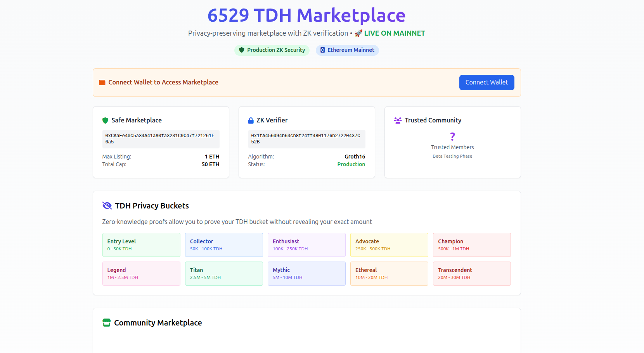Select the Entry Level bucket card
Screen dimensions: 644x353
click(141, 245)
